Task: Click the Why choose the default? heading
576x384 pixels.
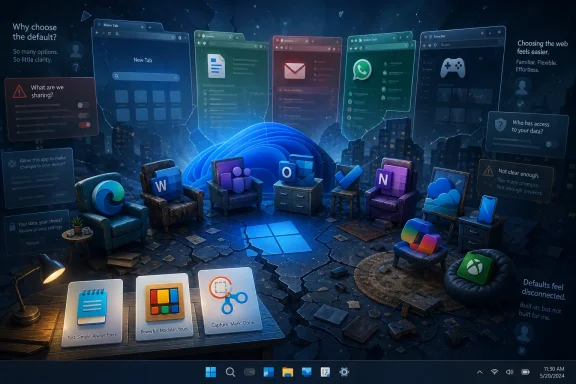Action: click(x=35, y=32)
